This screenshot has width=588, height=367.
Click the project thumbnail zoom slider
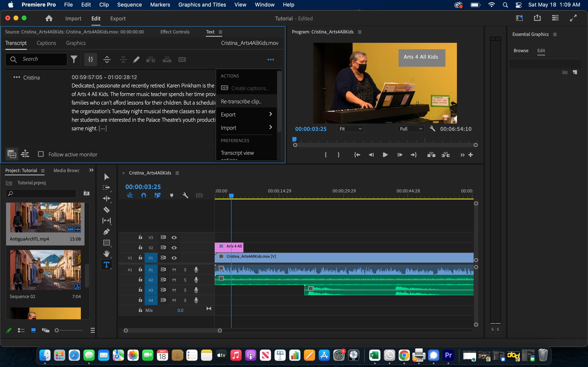click(x=57, y=330)
